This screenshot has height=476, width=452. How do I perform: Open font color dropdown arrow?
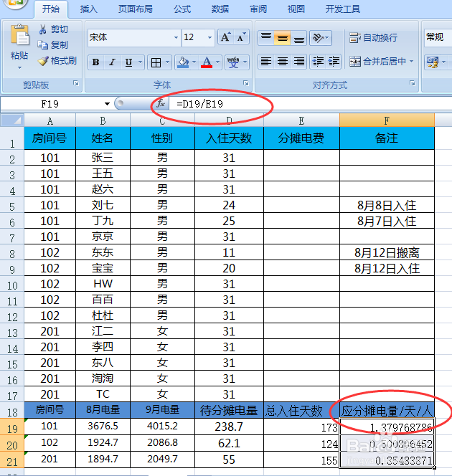pos(218,62)
